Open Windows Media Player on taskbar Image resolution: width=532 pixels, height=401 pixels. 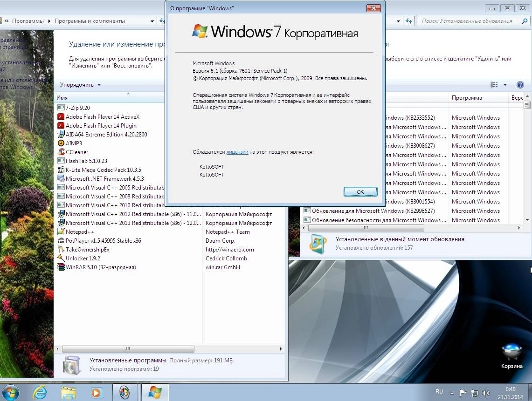[x=97, y=393]
